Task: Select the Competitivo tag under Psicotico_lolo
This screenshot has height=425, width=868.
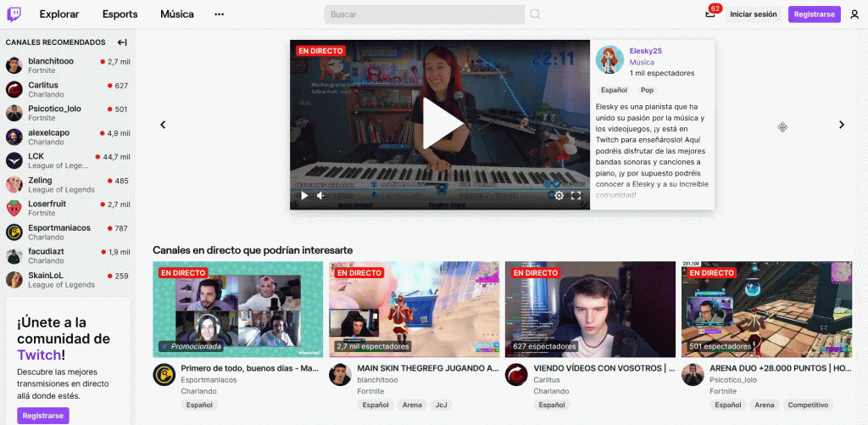Action: click(808, 405)
